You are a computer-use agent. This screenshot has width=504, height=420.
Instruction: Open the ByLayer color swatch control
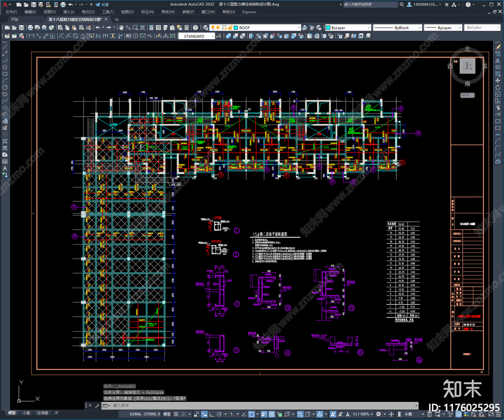348,28
